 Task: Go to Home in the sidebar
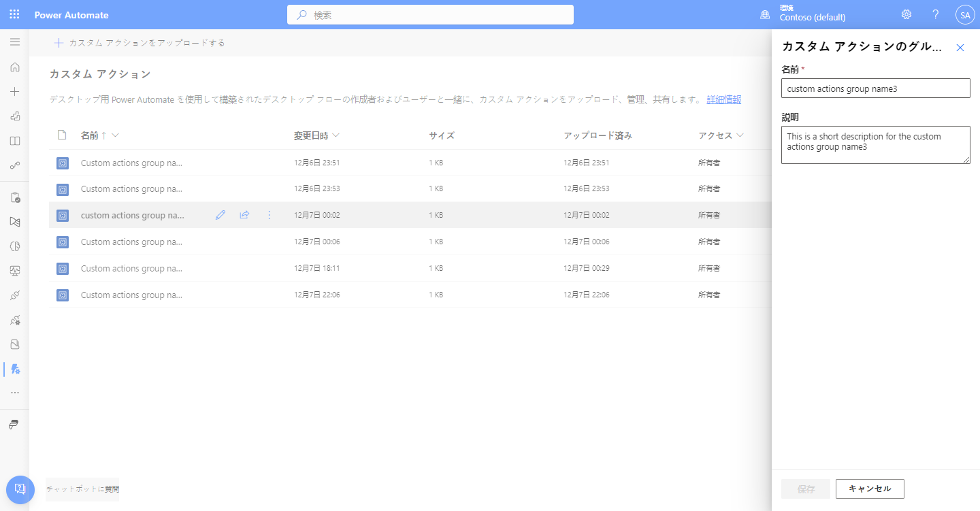(14, 67)
